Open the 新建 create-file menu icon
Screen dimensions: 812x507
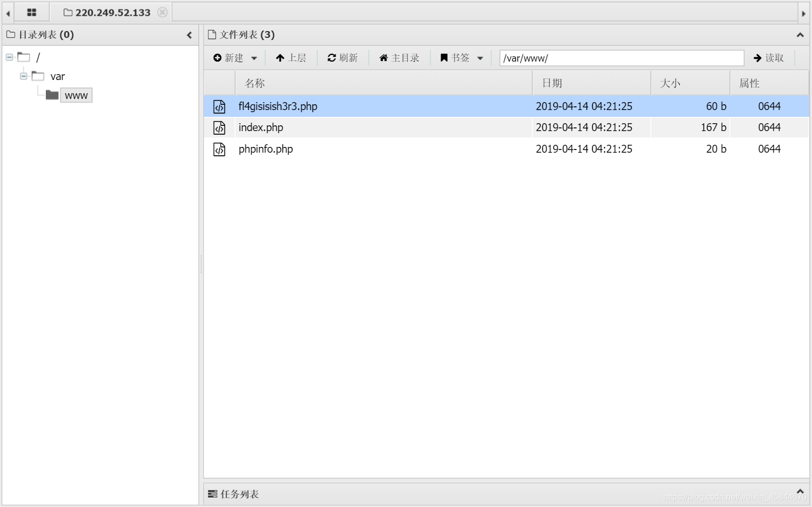(x=217, y=57)
